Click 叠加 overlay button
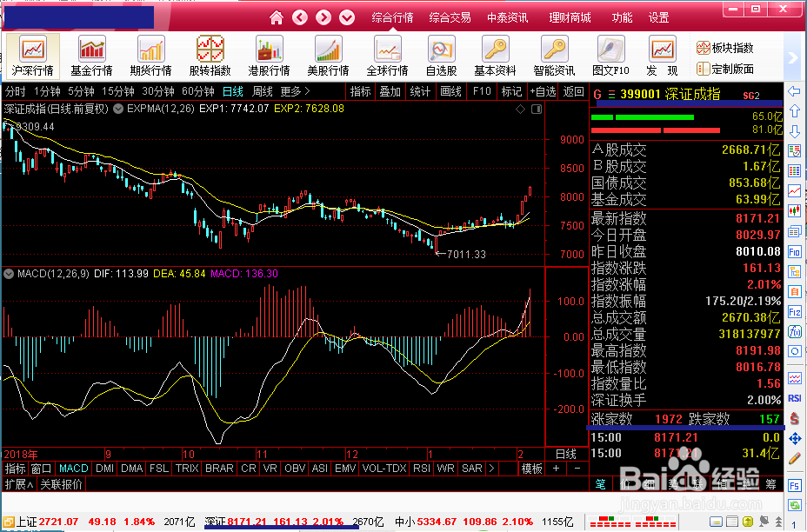 tap(390, 91)
